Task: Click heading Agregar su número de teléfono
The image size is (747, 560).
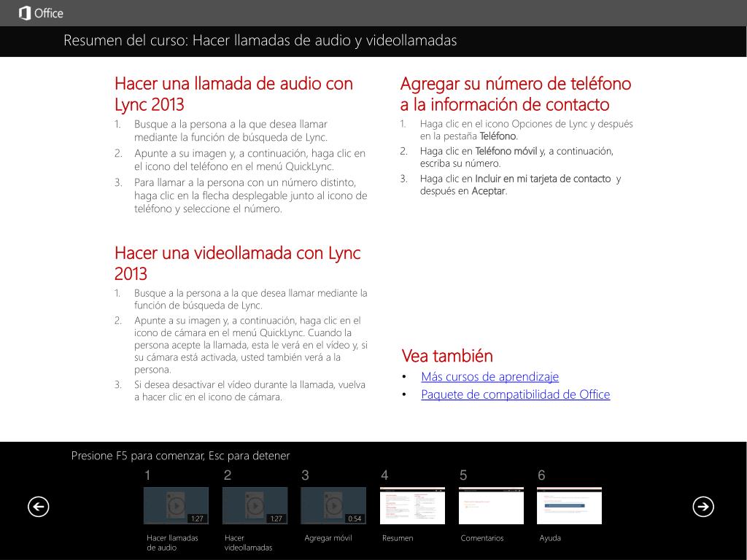Action: [516, 94]
